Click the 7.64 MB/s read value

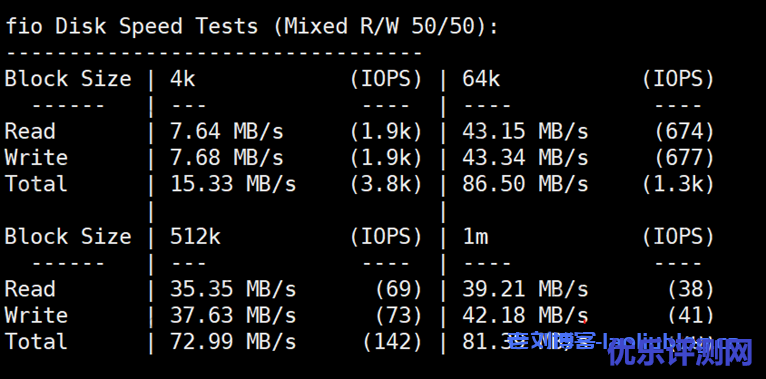pyautogui.click(x=227, y=131)
